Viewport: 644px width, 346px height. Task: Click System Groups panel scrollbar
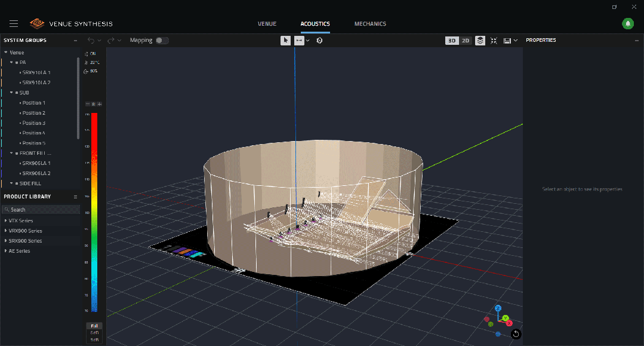pos(78,98)
